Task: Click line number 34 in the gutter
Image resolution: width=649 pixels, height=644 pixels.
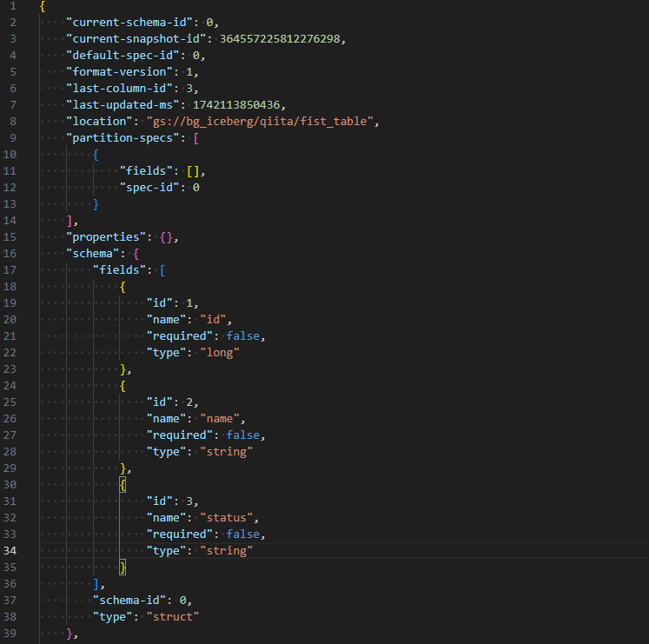Action: (10, 551)
